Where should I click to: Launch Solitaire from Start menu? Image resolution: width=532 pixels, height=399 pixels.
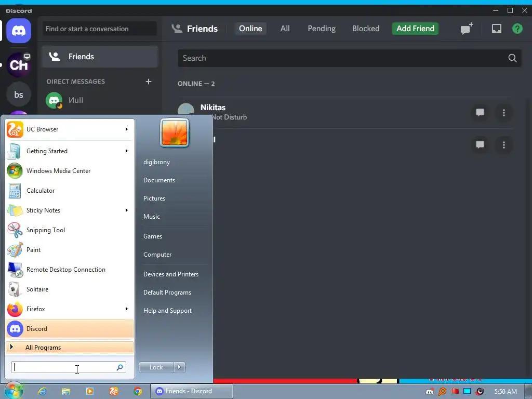click(x=70, y=289)
